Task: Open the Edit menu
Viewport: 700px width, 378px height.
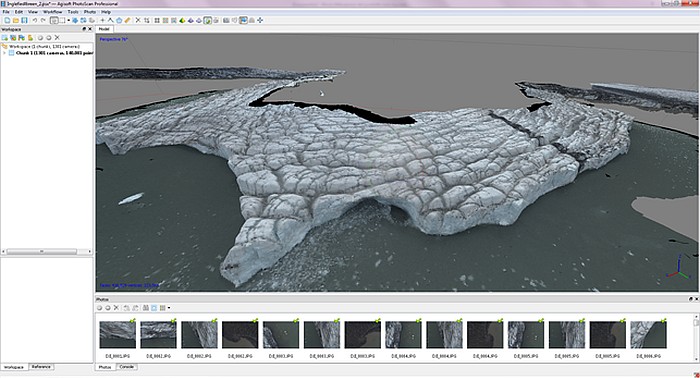Action: click(x=19, y=12)
